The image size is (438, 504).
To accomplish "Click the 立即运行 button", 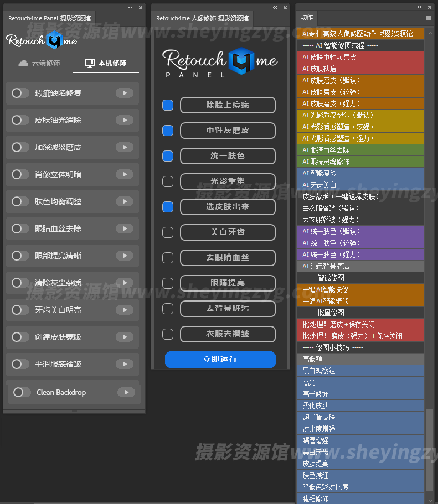I will click(x=220, y=360).
